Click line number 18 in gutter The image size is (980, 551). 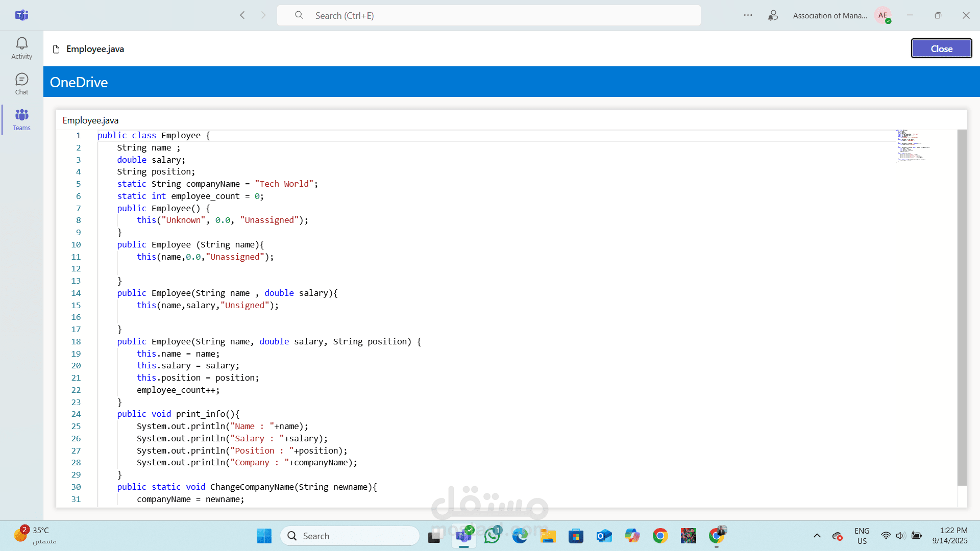coord(76,342)
